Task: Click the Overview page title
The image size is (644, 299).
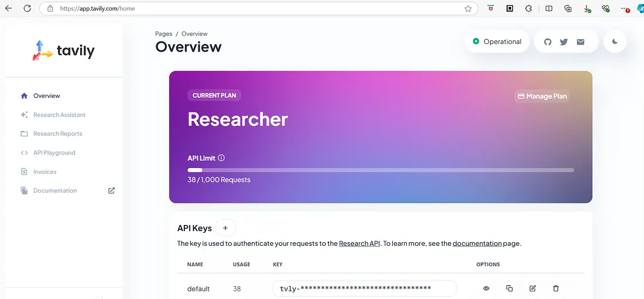Action: coord(189,47)
